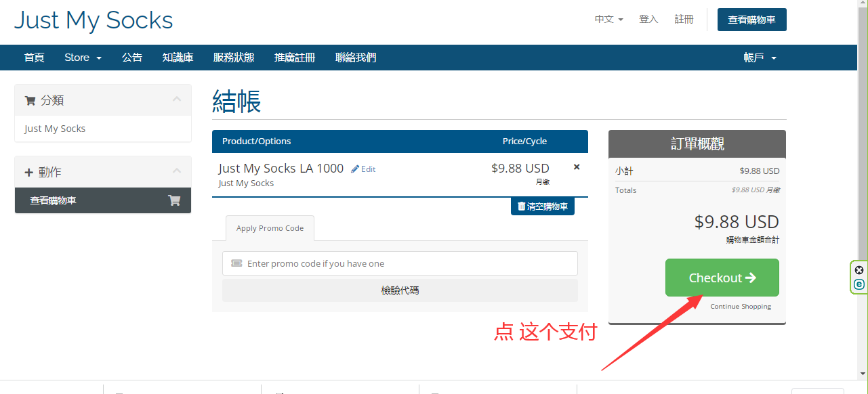This screenshot has height=394, width=868.
Task: Collapse the 分類 panel with its chevron
Action: click(x=177, y=100)
